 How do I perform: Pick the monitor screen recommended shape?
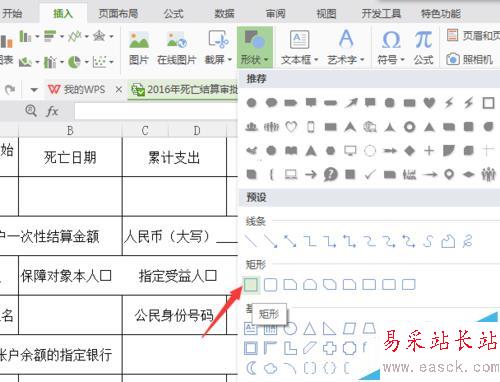pos(350,151)
